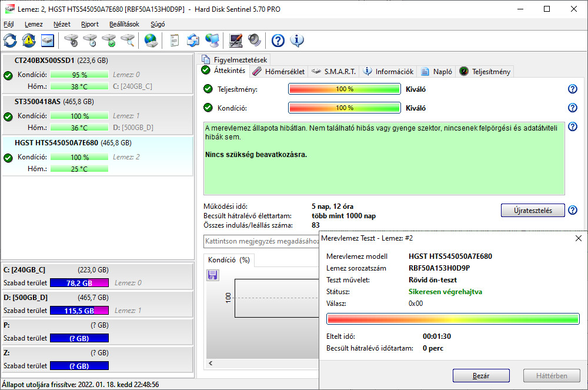
Task: Select the ST3500418AS disk entry
Action: pos(98,115)
